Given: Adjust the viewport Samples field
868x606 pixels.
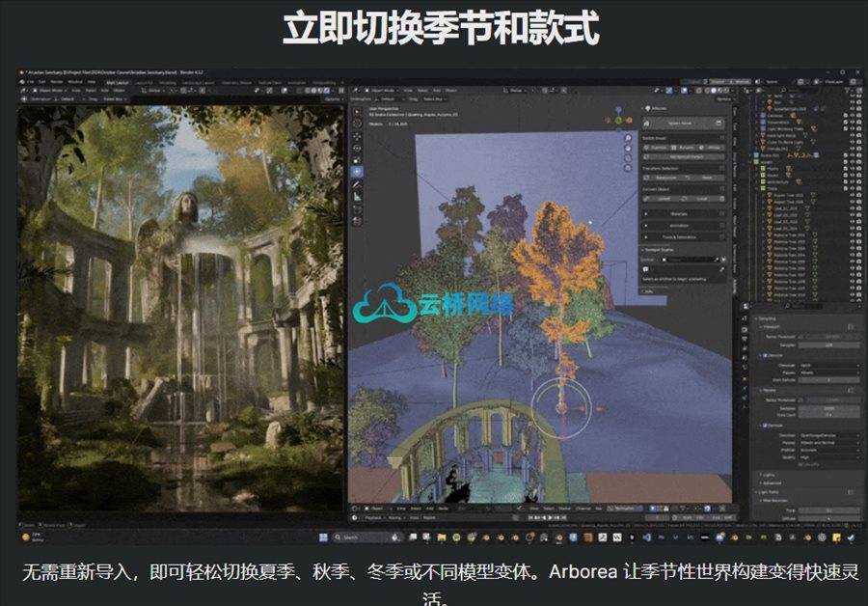Looking at the screenshot, I should point(829,344).
